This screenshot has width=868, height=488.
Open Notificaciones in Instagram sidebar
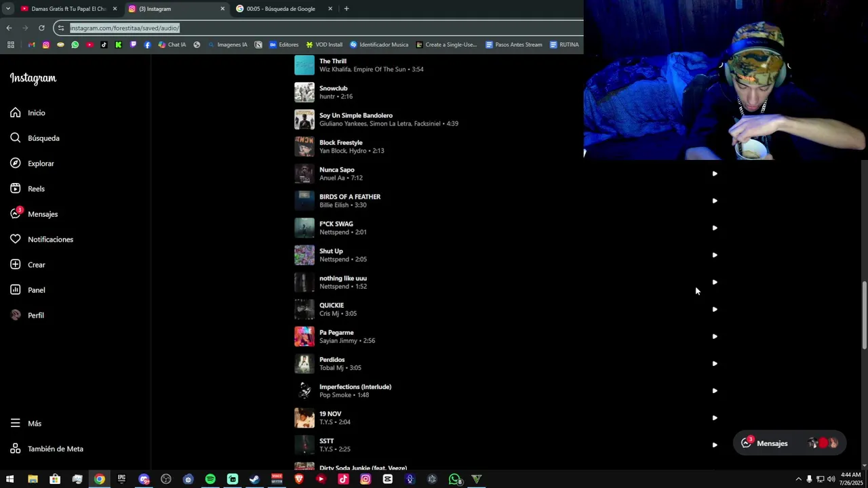coord(41,239)
